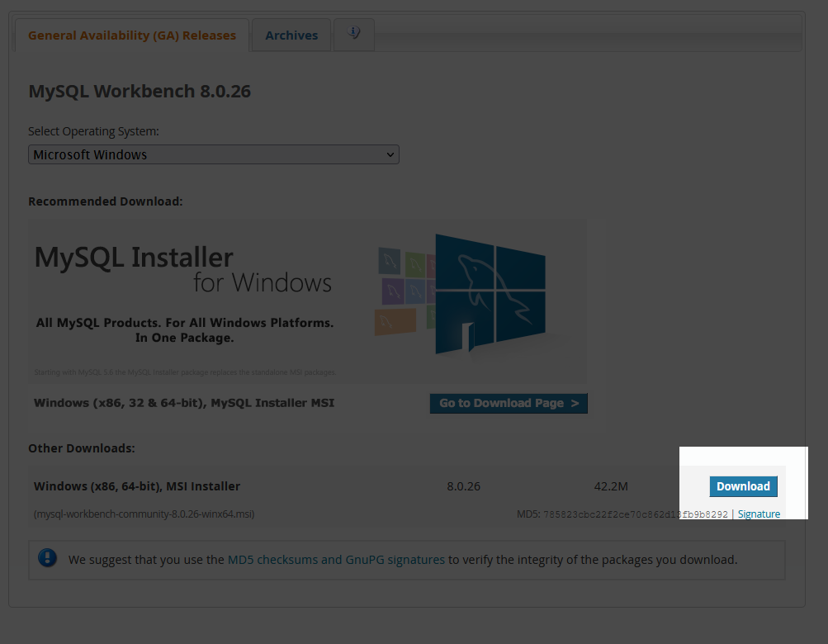Click the Download button for the MSI installer
This screenshot has width=828, height=644.
(x=742, y=486)
